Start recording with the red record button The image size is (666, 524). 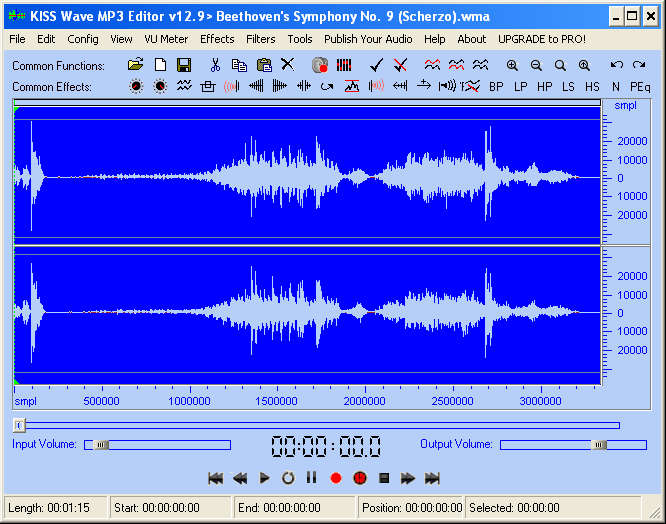pyautogui.click(x=336, y=478)
